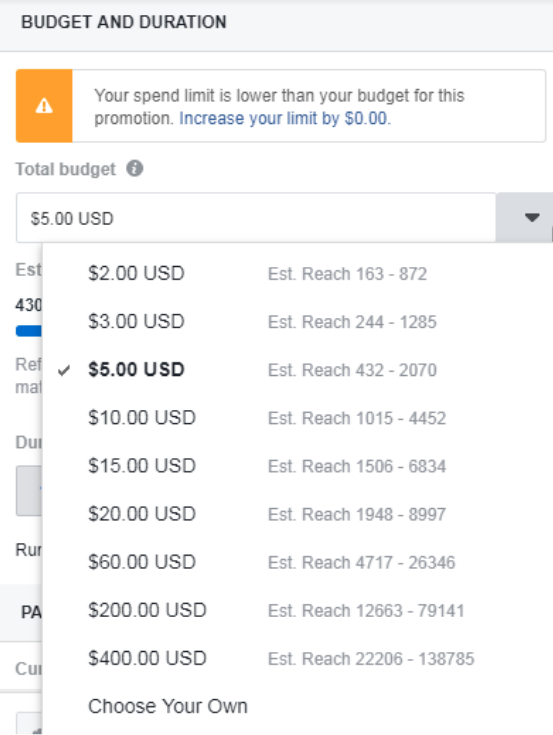The width and height of the screenshot is (553, 735).
Task: Click the Budget and Duration section header
Action: click(x=124, y=22)
